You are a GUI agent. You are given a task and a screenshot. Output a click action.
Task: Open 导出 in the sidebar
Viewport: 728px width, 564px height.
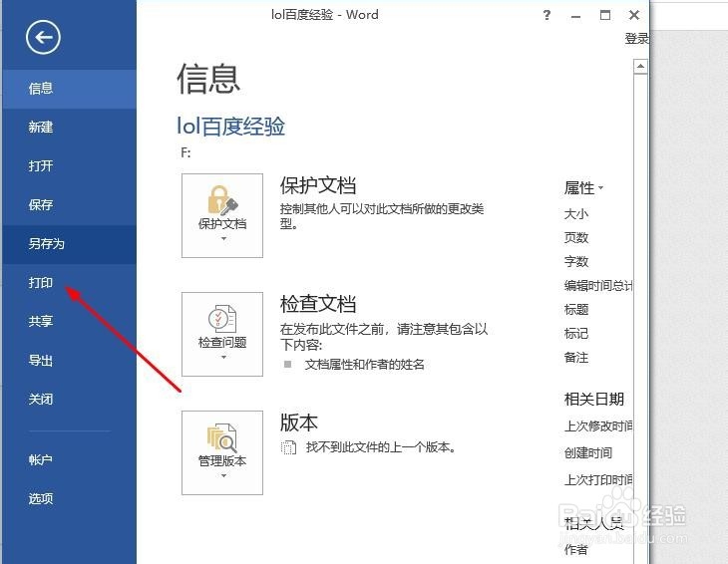[x=69, y=361]
